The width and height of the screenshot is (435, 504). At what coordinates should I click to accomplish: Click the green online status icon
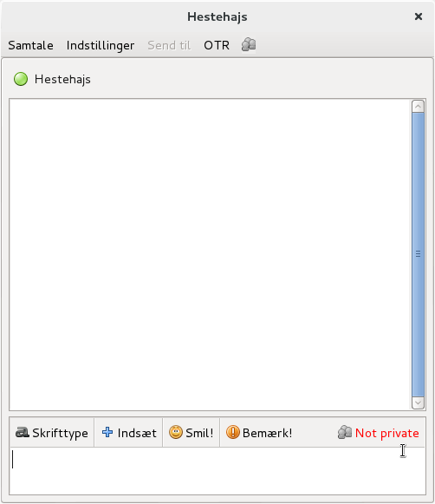click(21, 79)
